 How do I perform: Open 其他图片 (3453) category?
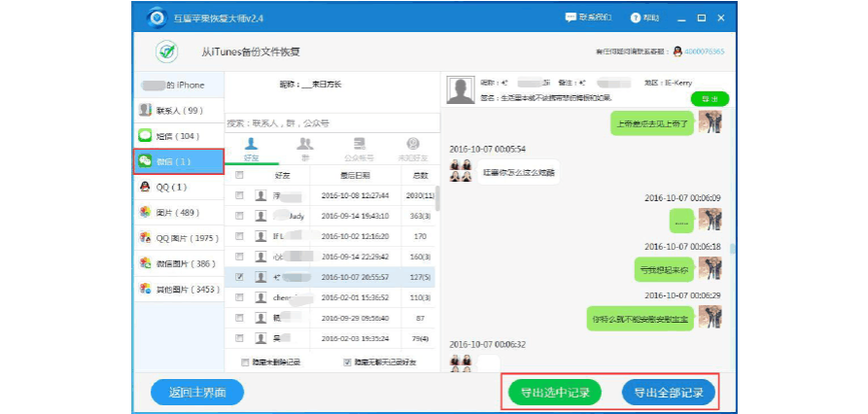[x=179, y=289]
